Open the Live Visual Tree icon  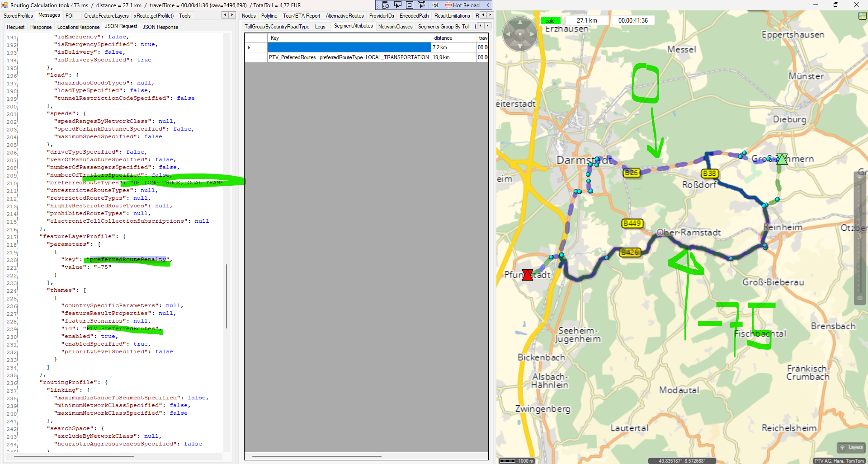click(x=386, y=5)
